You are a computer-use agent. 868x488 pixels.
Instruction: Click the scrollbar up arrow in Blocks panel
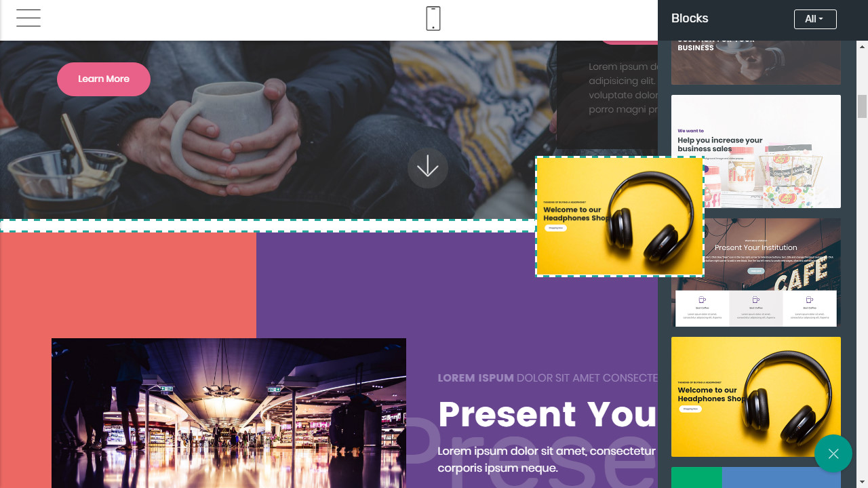863,46
